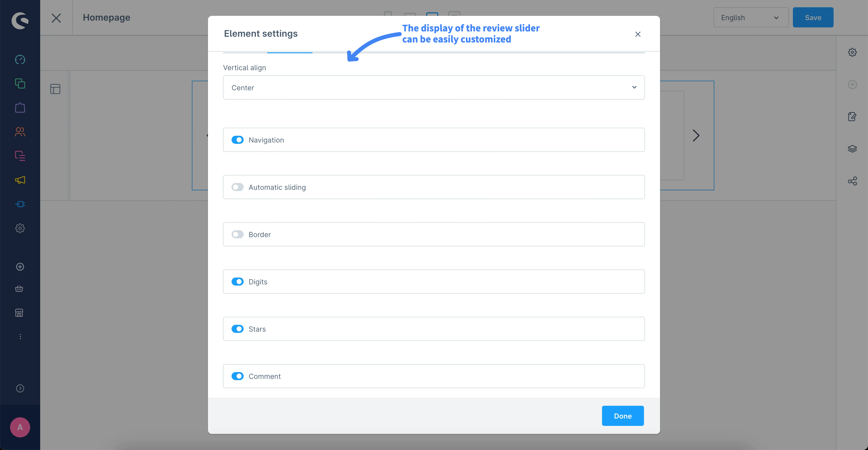Click the products/bag icon in sidebar
Image resolution: width=868 pixels, height=450 pixels.
(20, 108)
